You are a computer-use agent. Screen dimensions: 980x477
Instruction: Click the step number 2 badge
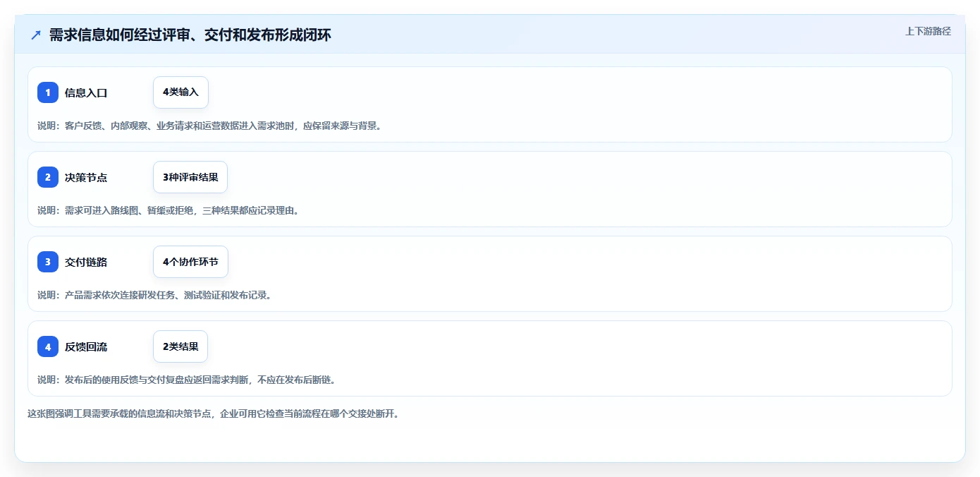[x=48, y=177]
